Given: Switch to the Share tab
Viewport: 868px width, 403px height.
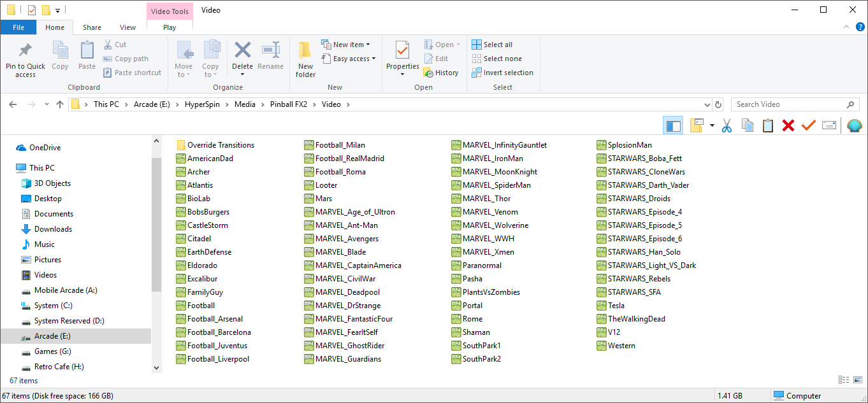Looking at the screenshot, I should click(x=92, y=27).
